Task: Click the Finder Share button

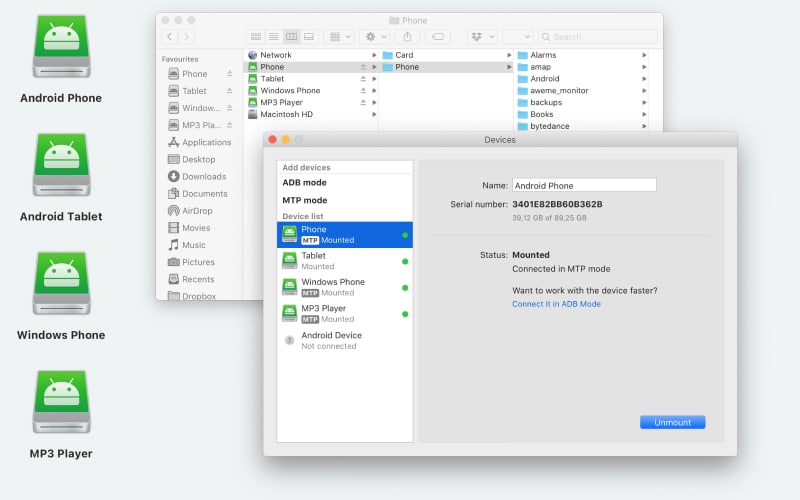Action: pos(407,37)
